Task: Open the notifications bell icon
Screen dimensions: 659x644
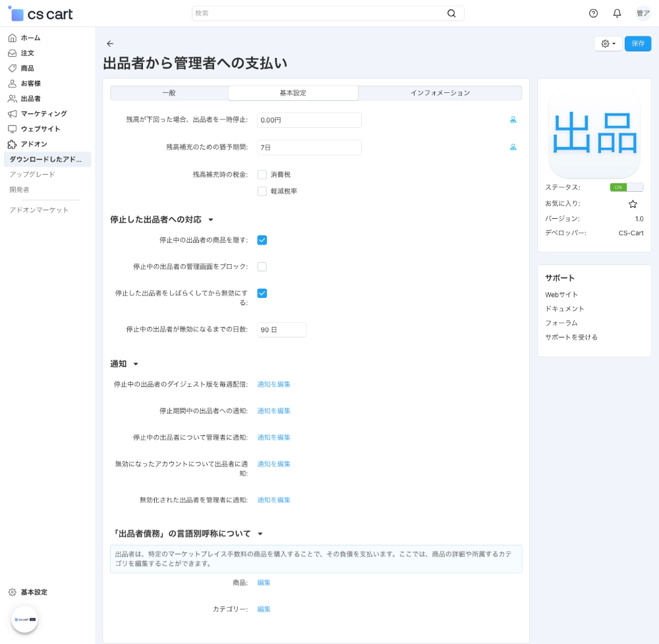Action: (617, 13)
